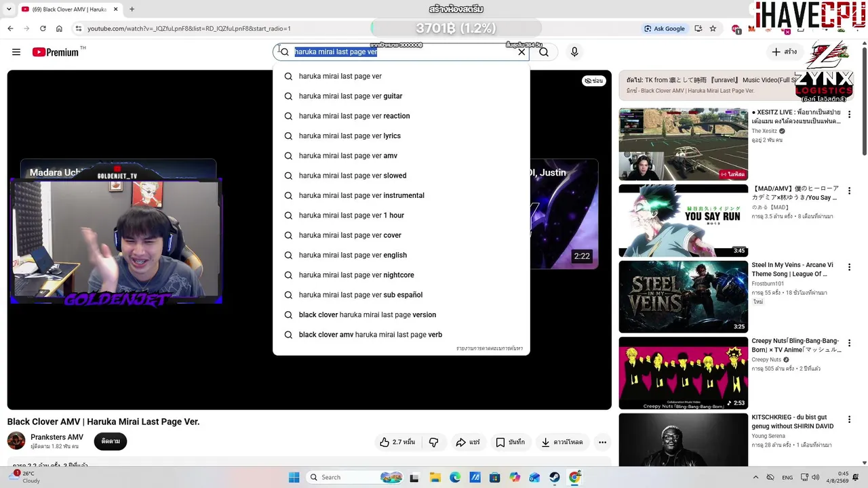
Task: Open more actions ellipsis under video
Action: point(602,442)
